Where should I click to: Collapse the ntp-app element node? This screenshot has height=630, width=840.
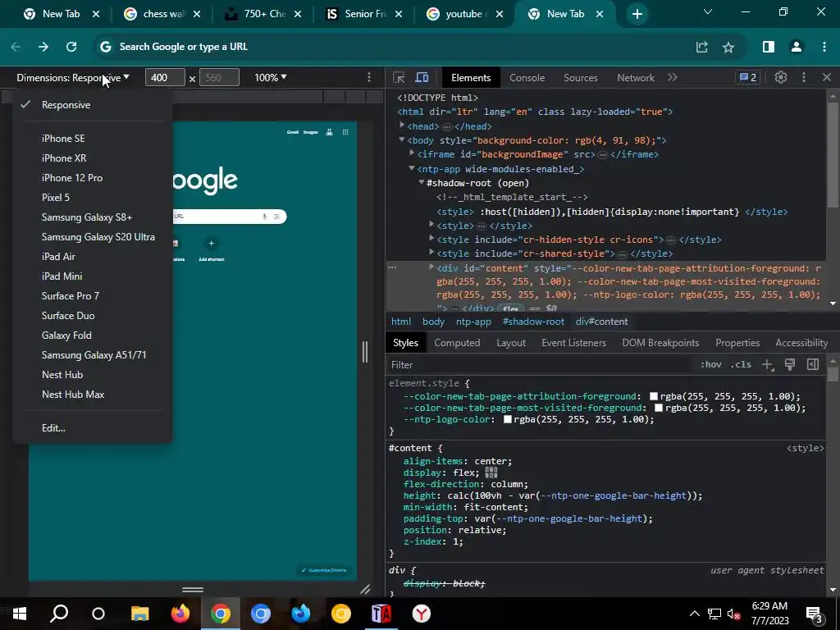412,168
